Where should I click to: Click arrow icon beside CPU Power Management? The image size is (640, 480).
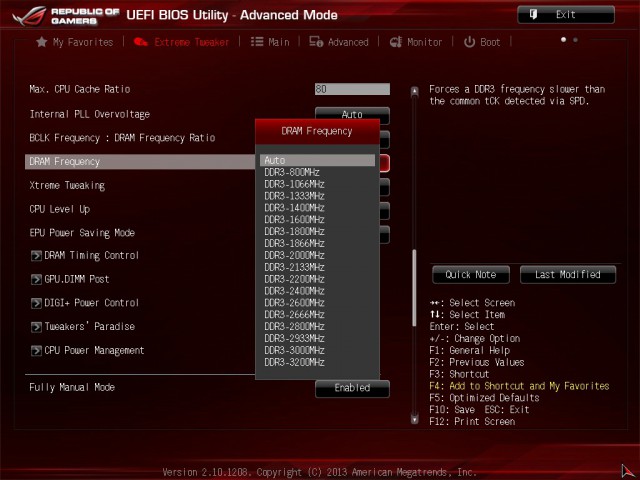click(36, 351)
